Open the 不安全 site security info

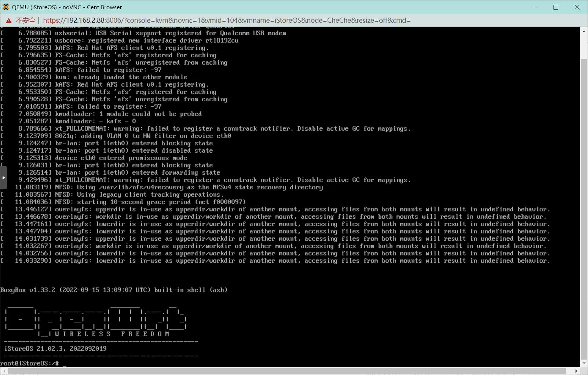[x=25, y=21]
